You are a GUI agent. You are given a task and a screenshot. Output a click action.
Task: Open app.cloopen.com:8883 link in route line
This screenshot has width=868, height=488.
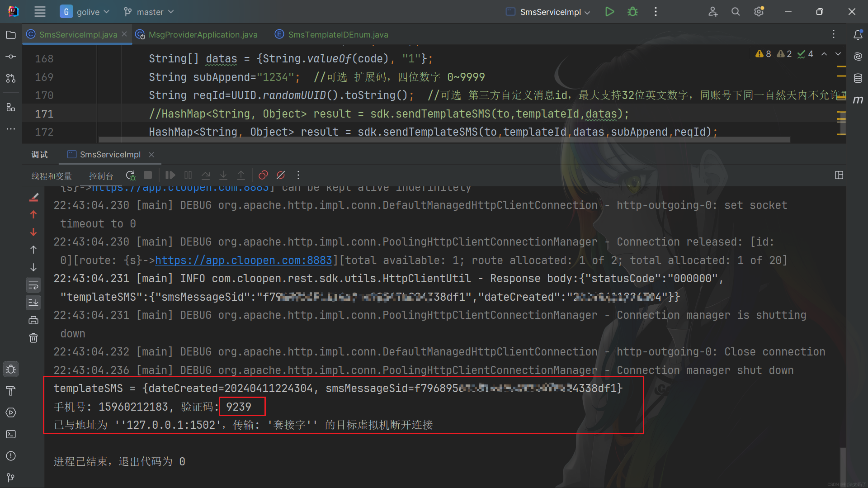[244, 261]
